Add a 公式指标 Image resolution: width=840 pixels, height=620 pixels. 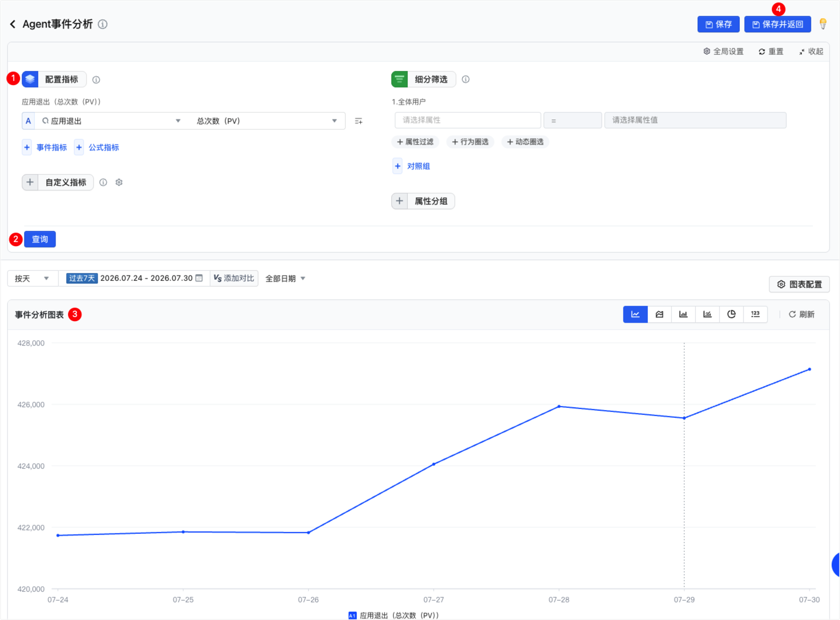[x=97, y=147]
